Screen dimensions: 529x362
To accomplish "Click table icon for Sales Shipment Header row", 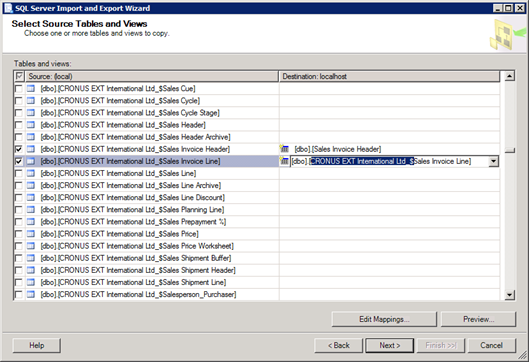I will 31,271.
